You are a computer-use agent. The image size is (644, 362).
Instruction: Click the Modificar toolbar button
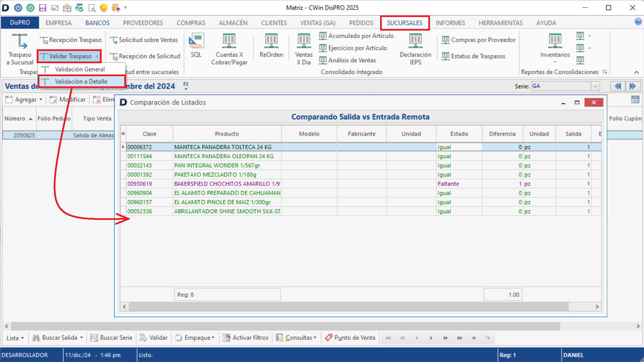point(68,100)
